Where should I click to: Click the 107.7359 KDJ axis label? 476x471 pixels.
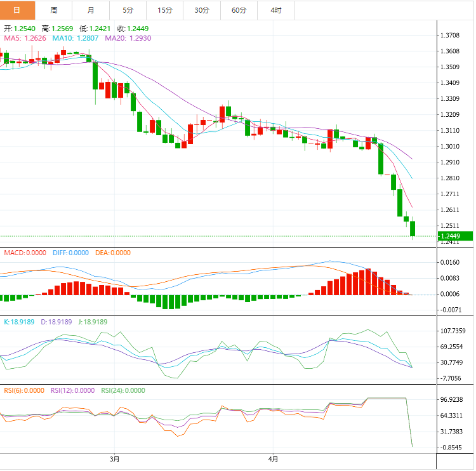[453, 331]
